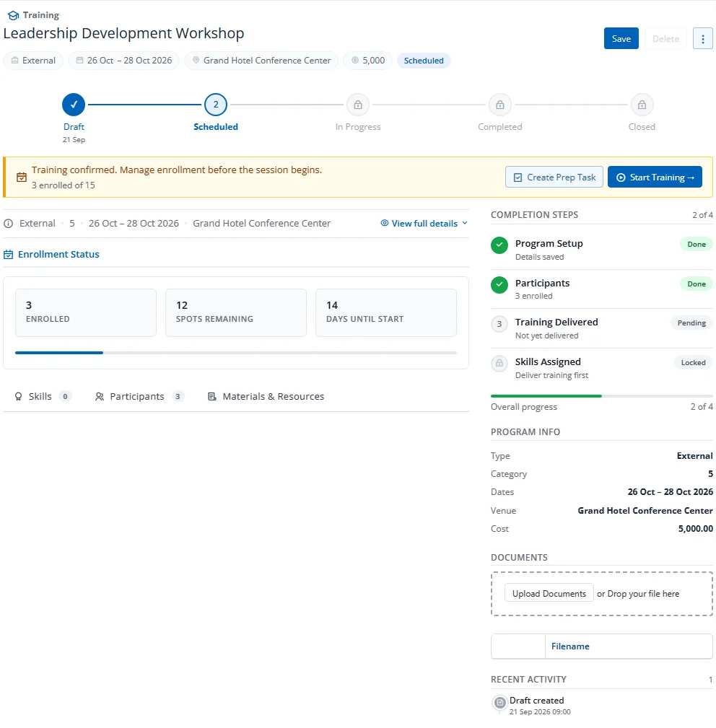Click the Pending badge for Training Delivered
The width and height of the screenshot is (716, 728).
click(691, 323)
